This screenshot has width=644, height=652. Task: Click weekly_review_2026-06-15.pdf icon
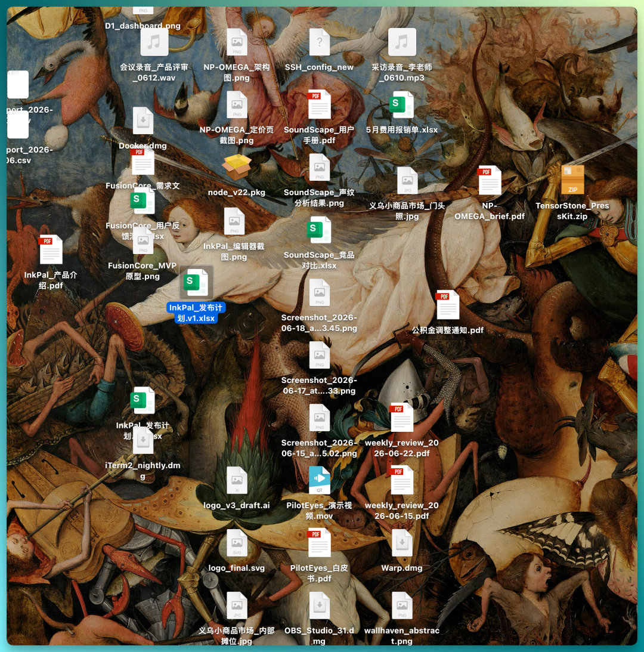(402, 481)
